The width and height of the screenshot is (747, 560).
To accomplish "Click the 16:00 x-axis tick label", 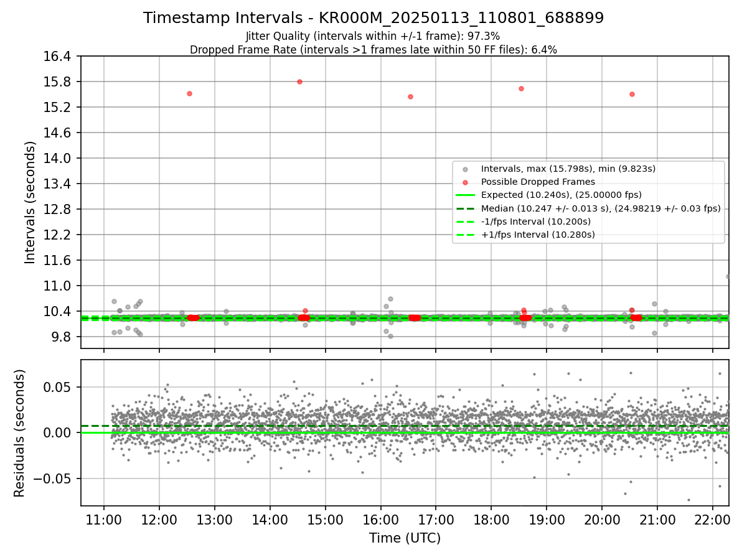I will [x=380, y=520].
